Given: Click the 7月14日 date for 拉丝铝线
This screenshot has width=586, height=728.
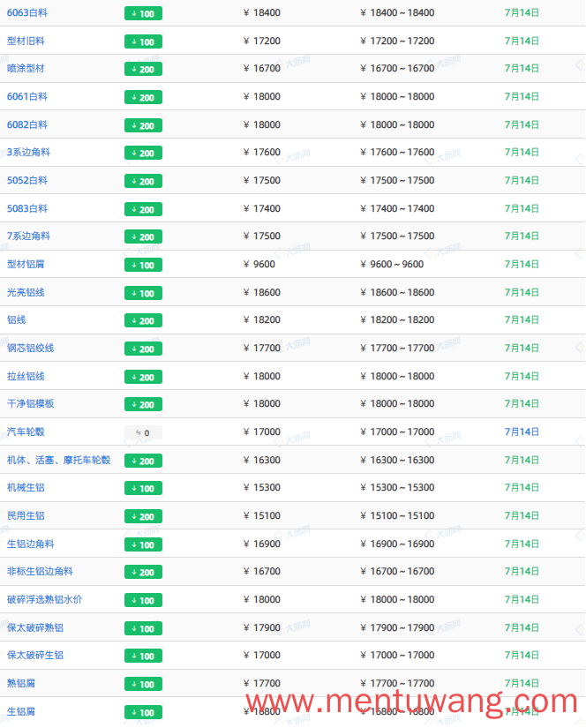Looking at the screenshot, I should 522,377.
